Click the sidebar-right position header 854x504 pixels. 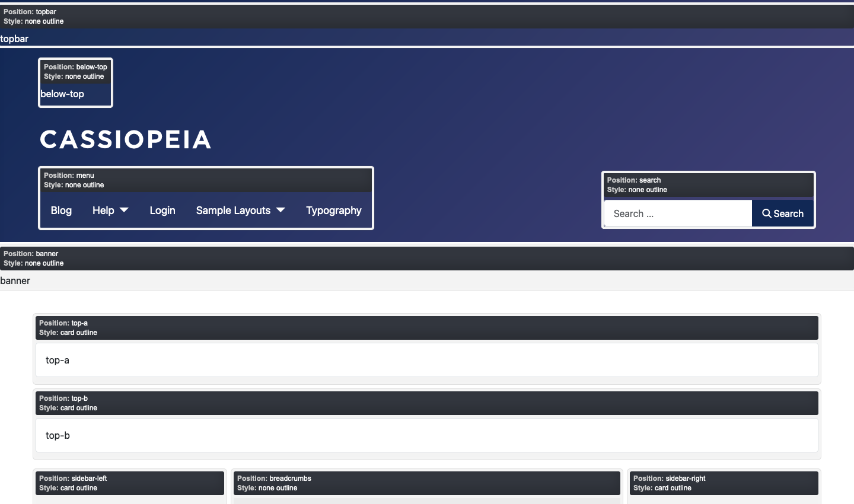pos(724,483)
